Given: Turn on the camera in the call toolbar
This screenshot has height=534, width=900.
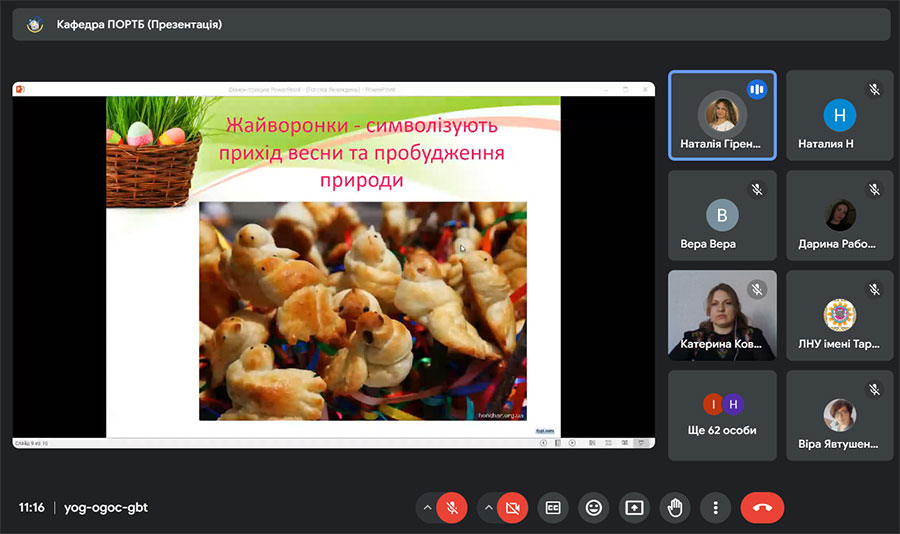Looking at the screenshot, I should 513,508.
